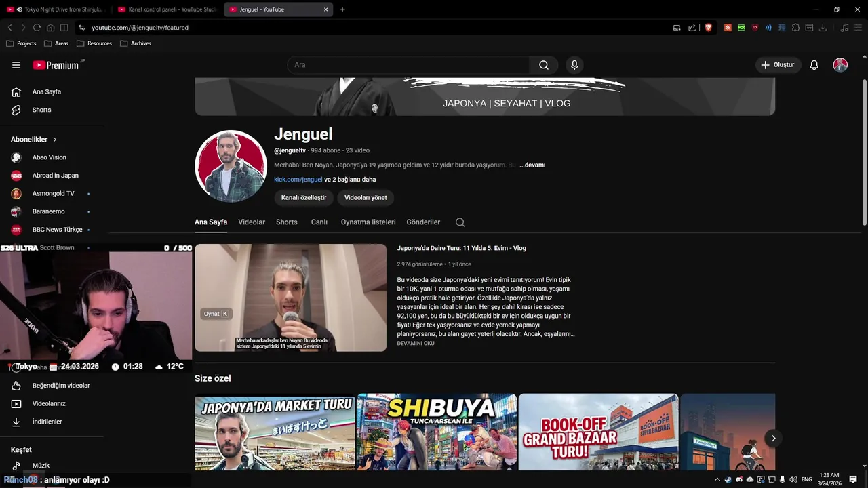Viewport: 868px width, 488px height.
Task: Open the extensions puzzle icon
Action: 795,28
